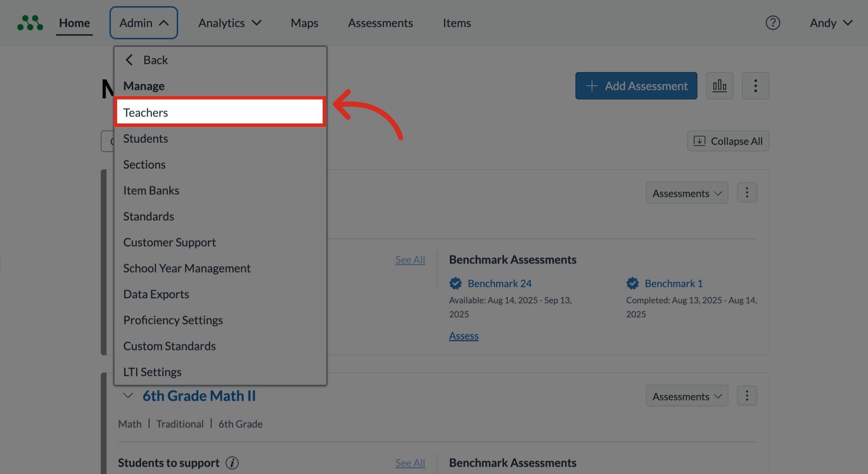
Task: Collapse the Admin dropdown menu
Action: pyautogui.click(x=144, y=23)
